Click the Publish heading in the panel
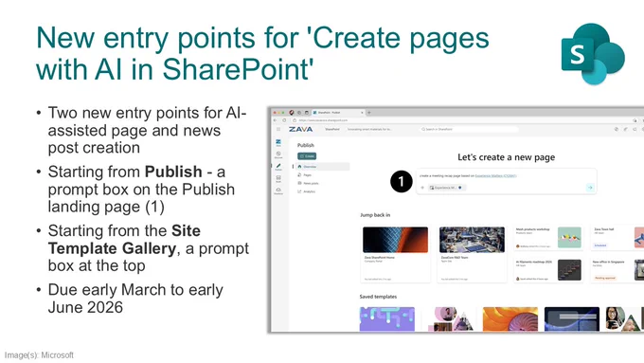The width and height of the screenshot is (644, 363). pyautogui.click(x=306, y=145)
